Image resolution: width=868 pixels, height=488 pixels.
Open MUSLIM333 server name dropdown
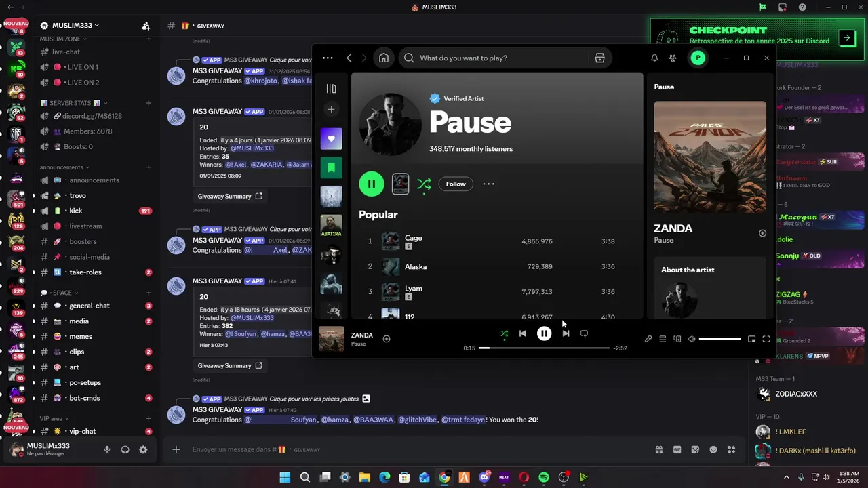[x=75, y=26]
